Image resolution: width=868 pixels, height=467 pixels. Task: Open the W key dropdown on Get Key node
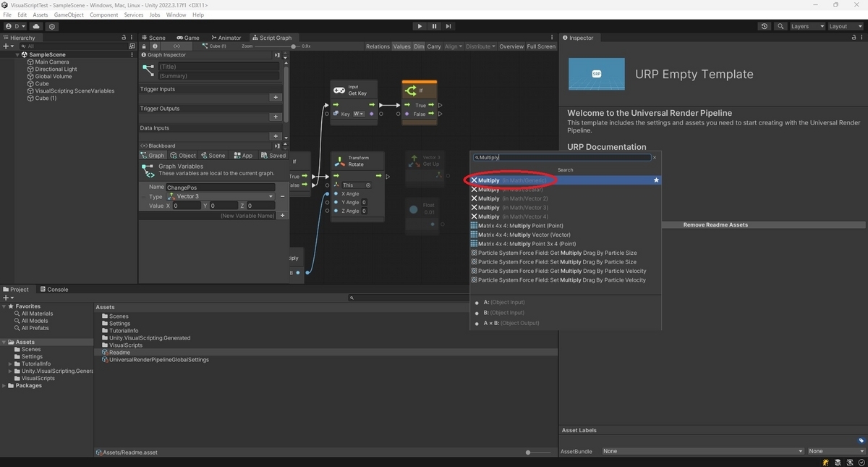pos(358,114)
